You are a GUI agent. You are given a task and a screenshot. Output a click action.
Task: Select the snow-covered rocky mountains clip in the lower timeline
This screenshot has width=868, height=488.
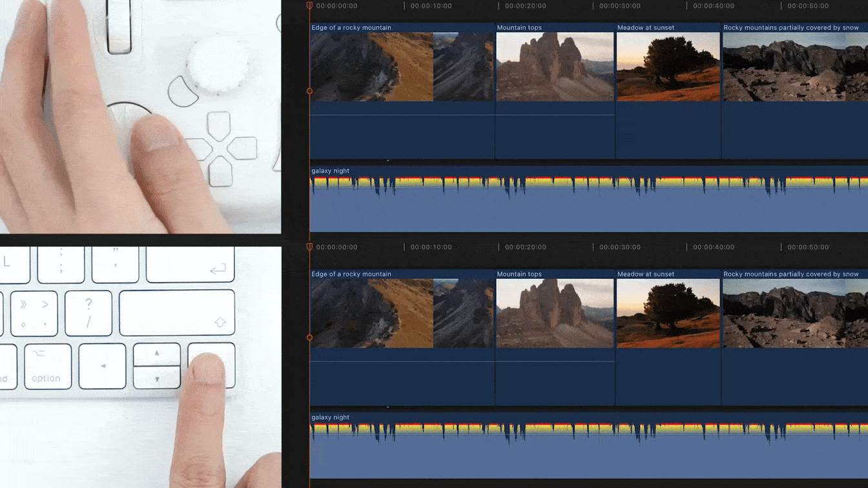795,338
